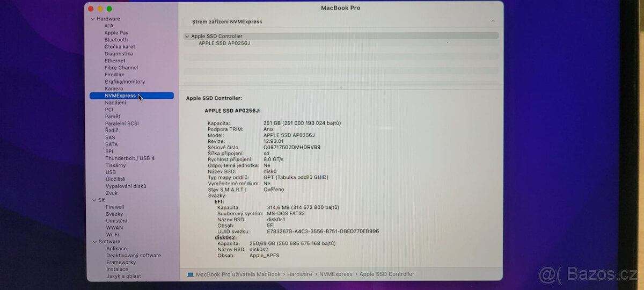Screen dimensions: 644x290
Task: Select SPI in the sidebar
Action: point(109,151)
